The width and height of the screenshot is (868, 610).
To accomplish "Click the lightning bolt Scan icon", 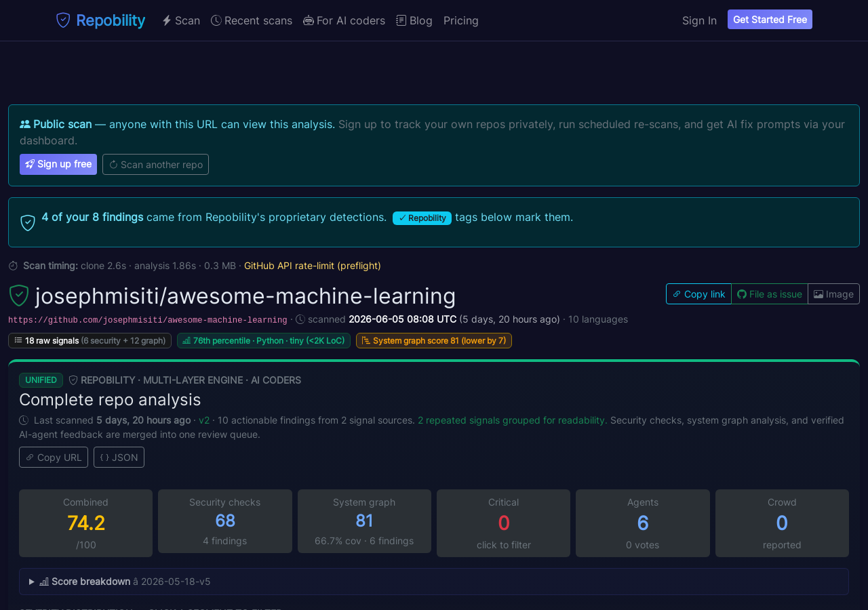I will click(167, 20).
